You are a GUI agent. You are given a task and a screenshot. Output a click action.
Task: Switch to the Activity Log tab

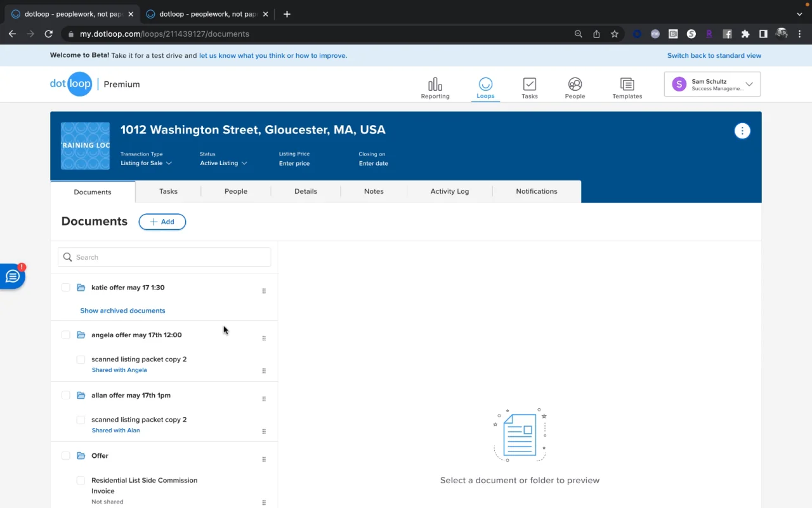449,191
